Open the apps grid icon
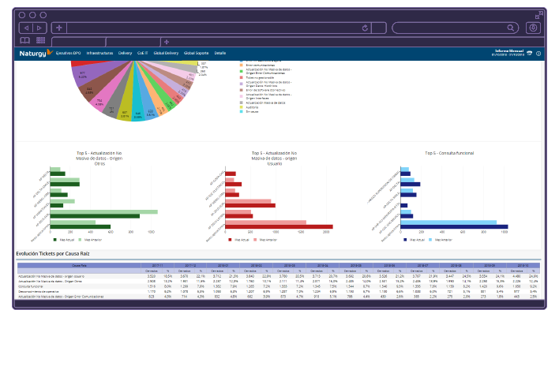Image resolution: width=559 pixels, height=392 pixels. pyautogui.click(x=40, y=40)
